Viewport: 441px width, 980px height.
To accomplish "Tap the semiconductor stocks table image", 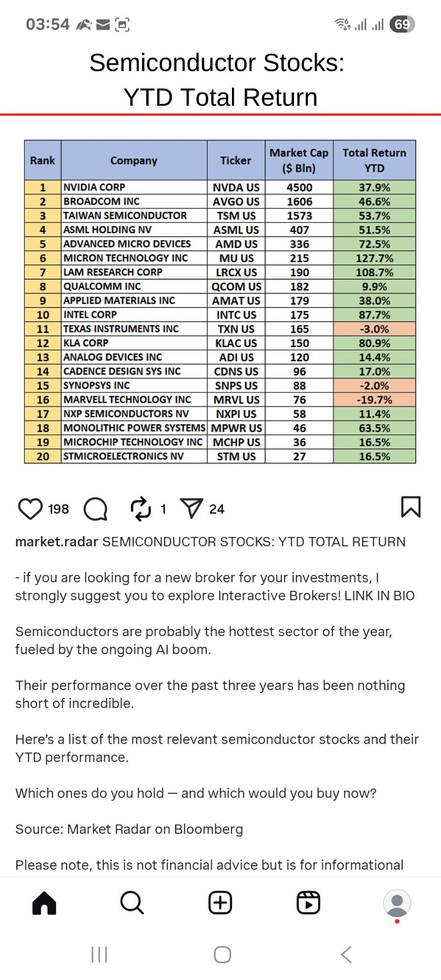I will coord(220,302).
